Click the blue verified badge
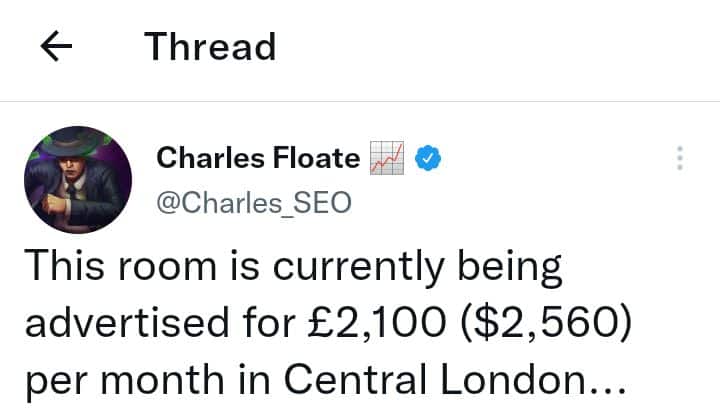Screen dimensions: 720x416 point(430,158)
